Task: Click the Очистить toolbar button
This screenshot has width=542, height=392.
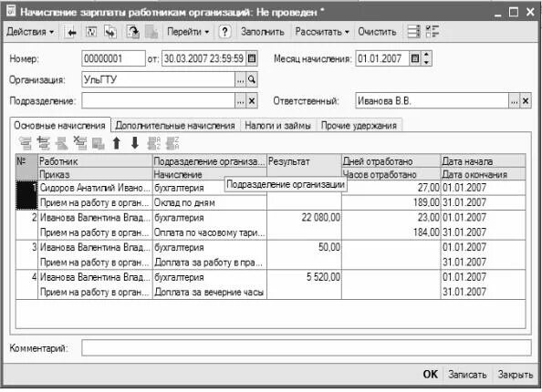Action: point(377,32)
